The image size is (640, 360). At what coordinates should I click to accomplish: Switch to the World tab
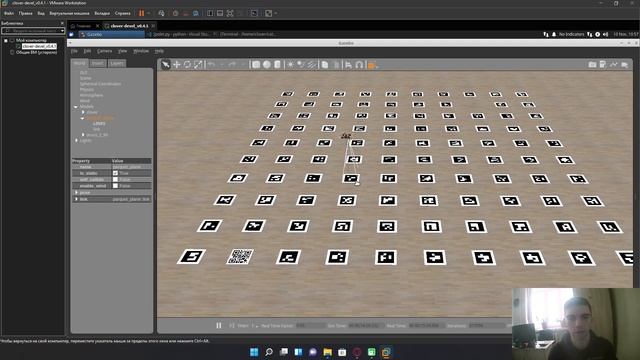(x=80, y=63)
